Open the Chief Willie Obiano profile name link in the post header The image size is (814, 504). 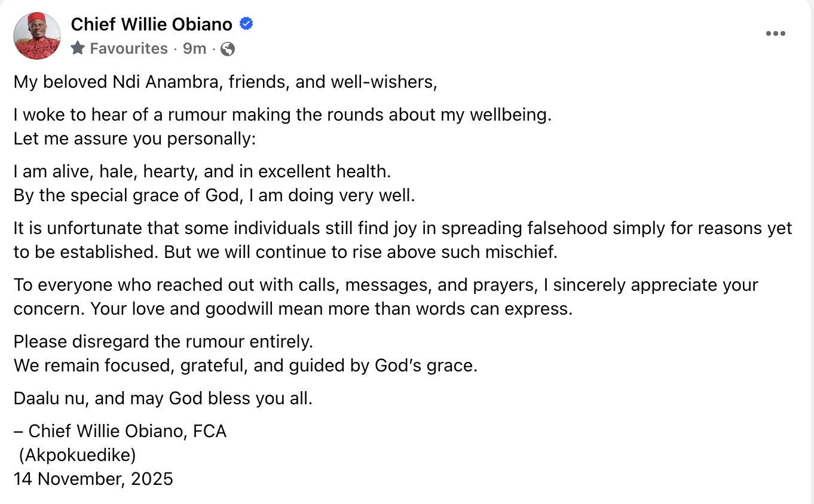pyautogui.click(x=151, y=24)
